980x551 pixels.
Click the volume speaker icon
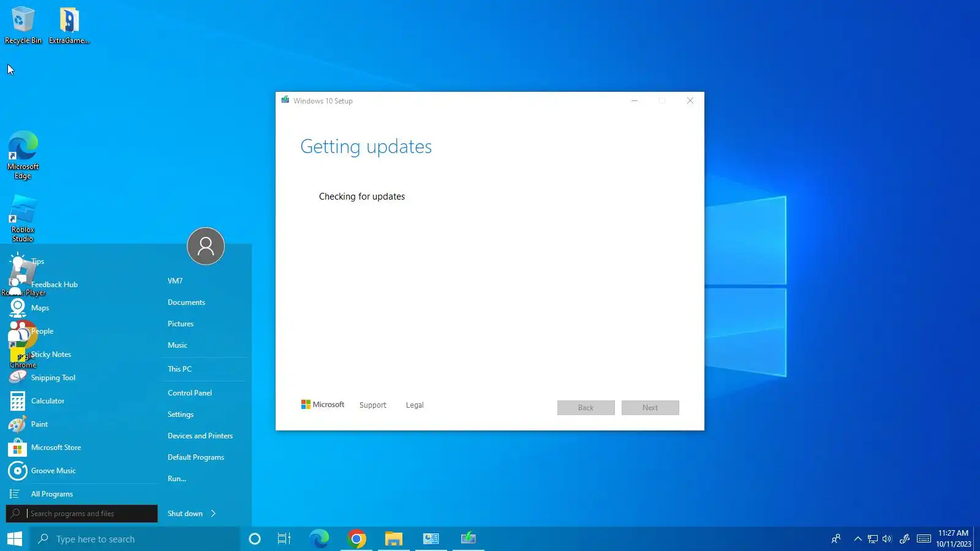point(887,539)
